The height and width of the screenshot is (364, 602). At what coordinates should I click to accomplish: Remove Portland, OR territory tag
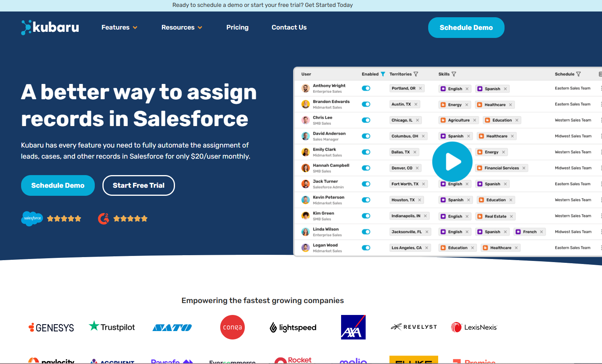point(420,88)
